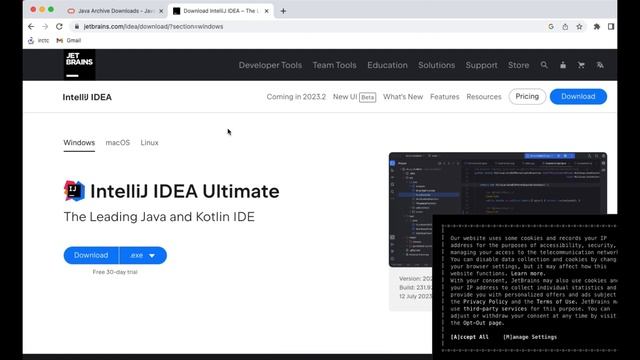This screenshot has width=640, height=360.
Task: Open the Education menu
Action: [x=387, y=65]
